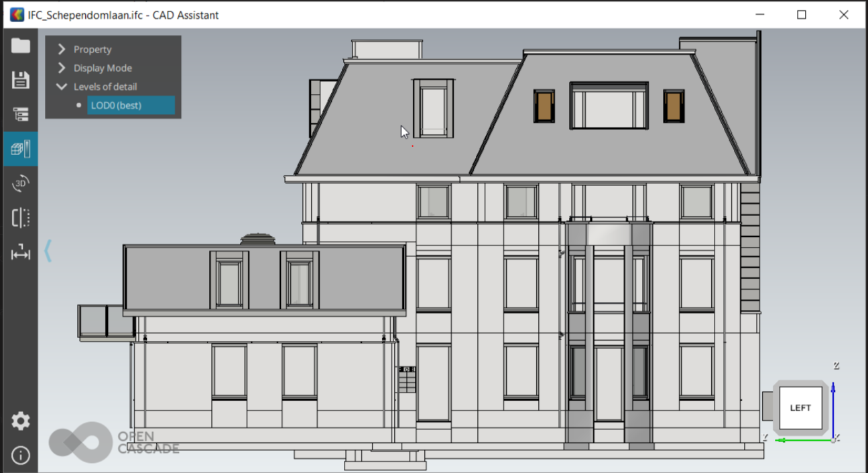Click the LEFT face of view cube
Image resolution: width=868 pixels, height=473 pixels.
coord(800,408)
